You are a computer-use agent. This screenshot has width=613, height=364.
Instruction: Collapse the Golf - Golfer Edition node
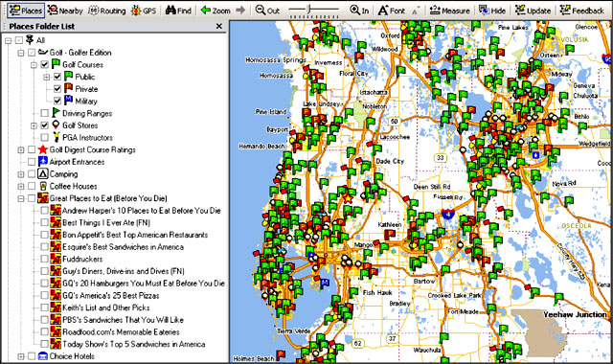pyautogui.click(x=21, y=53)
